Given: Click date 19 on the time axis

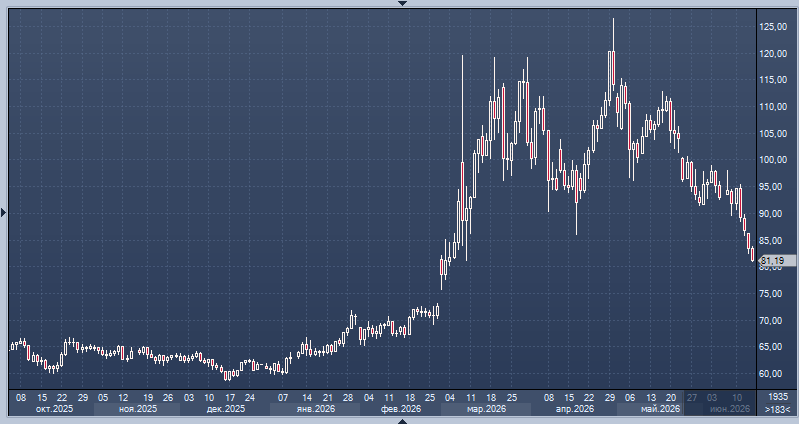Looking at the screenshot, I should click(x=148, y=398).
